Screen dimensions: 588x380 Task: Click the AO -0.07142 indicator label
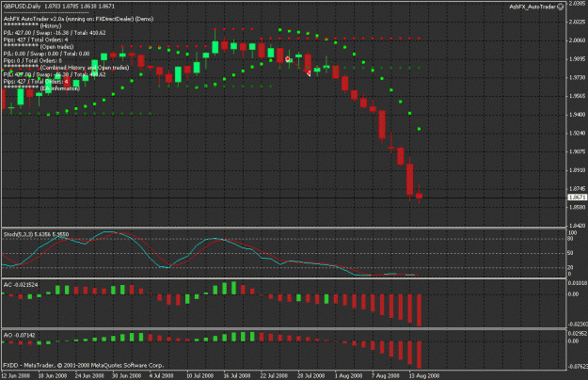pyautogui.click(x=19, y=335)
